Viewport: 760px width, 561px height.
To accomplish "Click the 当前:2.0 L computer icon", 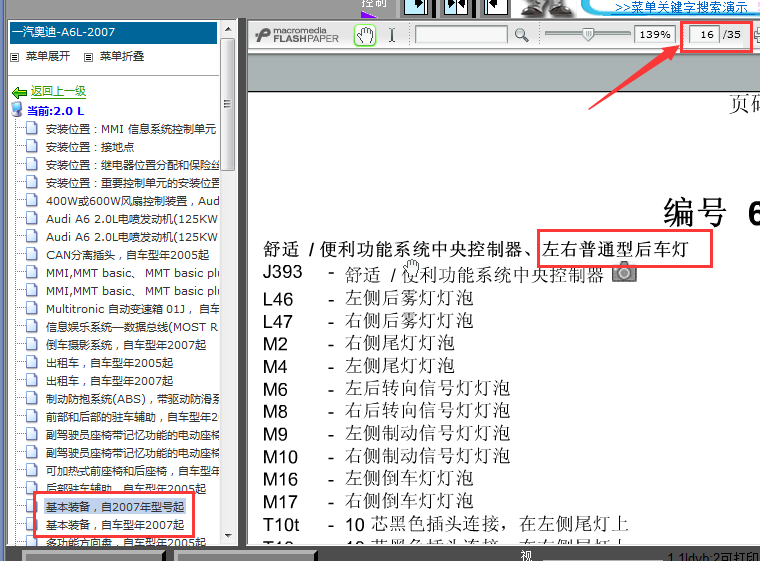I will coord(17,110).
